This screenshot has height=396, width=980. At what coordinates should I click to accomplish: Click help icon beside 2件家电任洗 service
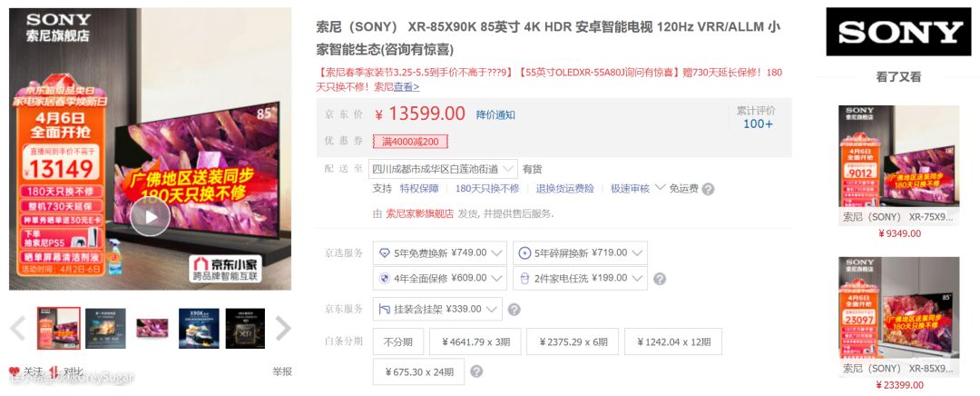click(661, 279)
